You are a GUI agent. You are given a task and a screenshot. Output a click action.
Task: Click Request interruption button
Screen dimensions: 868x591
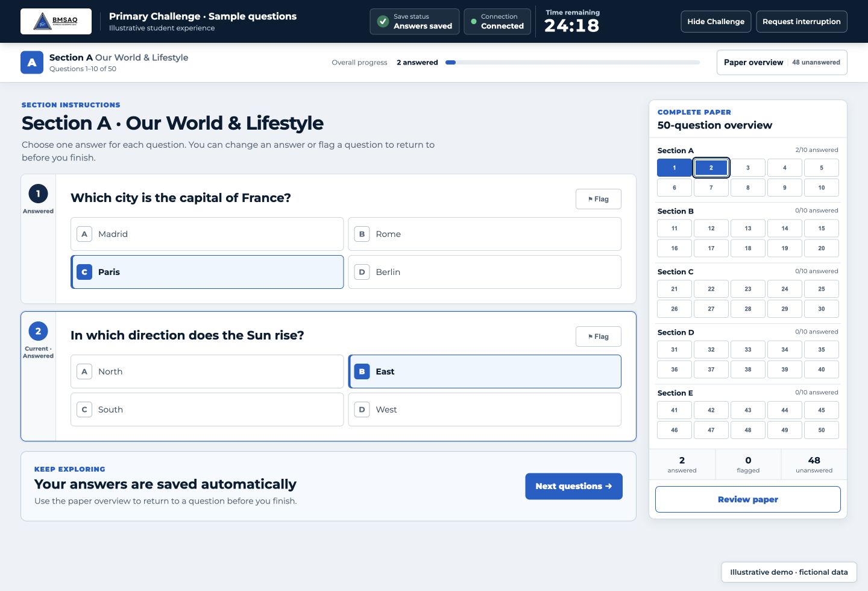[x=802, y=22]
